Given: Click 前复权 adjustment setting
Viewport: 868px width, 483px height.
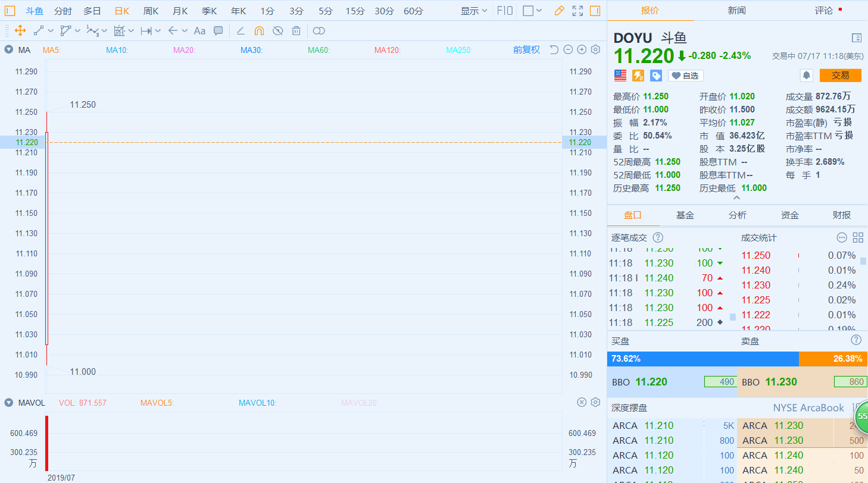Looking at the screenshot, I should [x=526, y=50].
